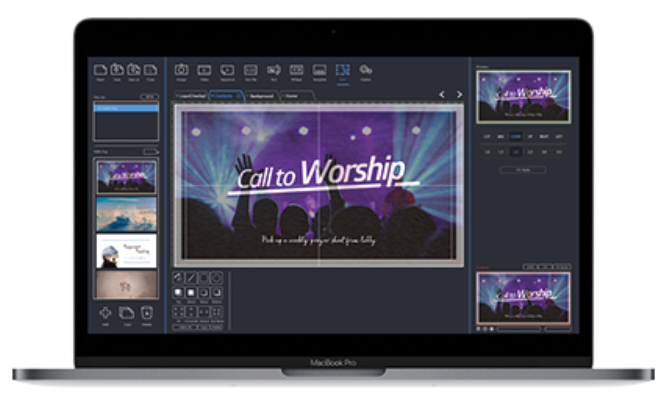
Task: Select the last transition option in the row
Action: tap(558, 137)
